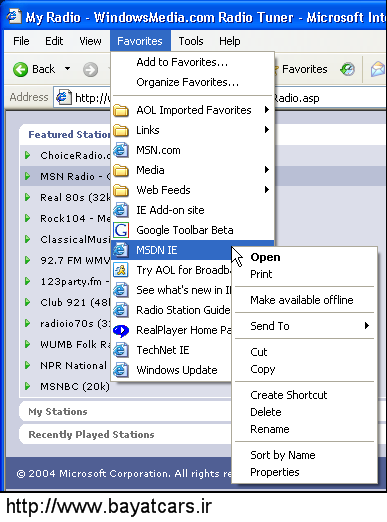
Task: Expand the My Stations section
Action: tap(58, 412)
